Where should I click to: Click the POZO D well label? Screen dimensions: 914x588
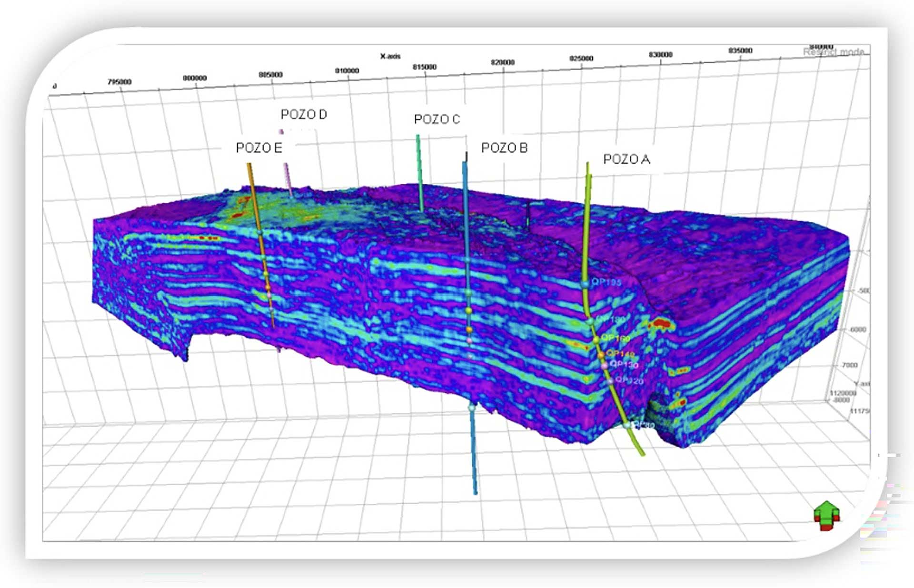click(x=304, y=114)
